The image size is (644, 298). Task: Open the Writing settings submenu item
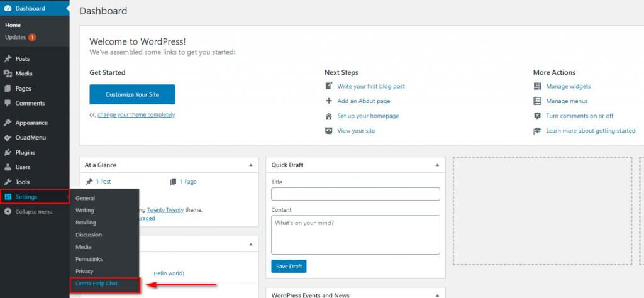click(x=85, y=210)
